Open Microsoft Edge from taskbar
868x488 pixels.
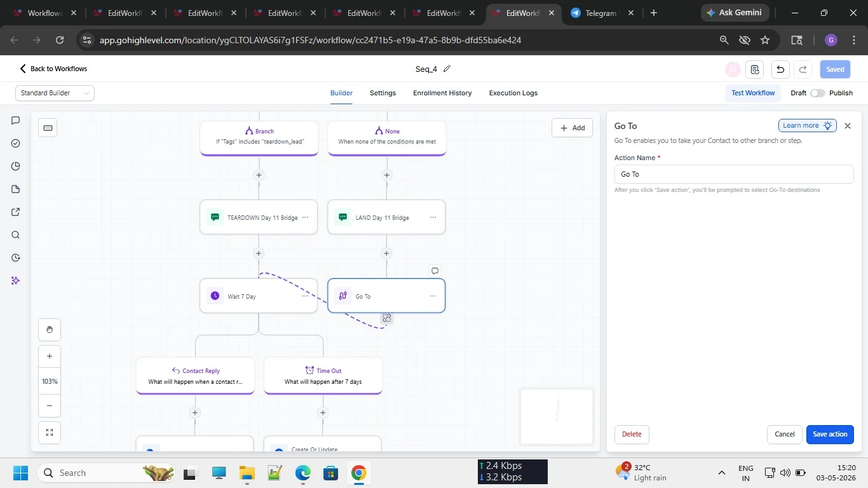(302, 473)
